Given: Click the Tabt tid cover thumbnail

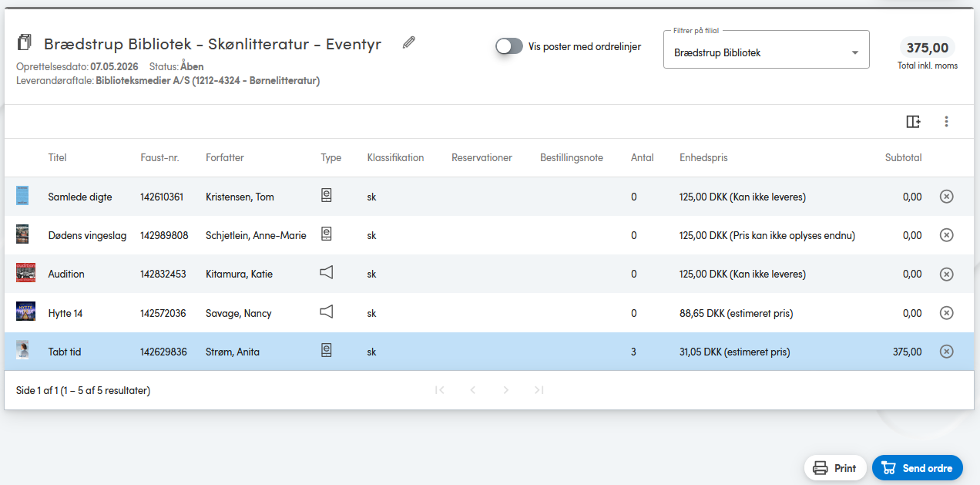Looking at the screenshot, I should 22,351.
